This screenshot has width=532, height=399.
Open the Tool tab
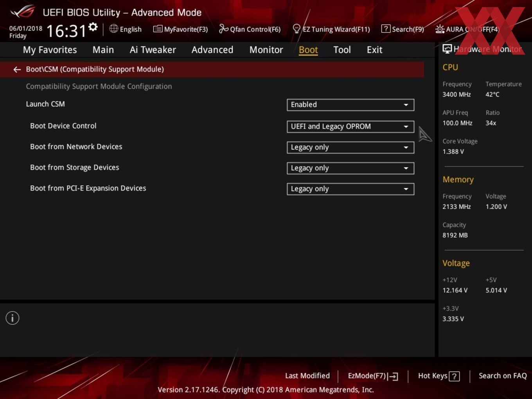[x=342, y=50]
